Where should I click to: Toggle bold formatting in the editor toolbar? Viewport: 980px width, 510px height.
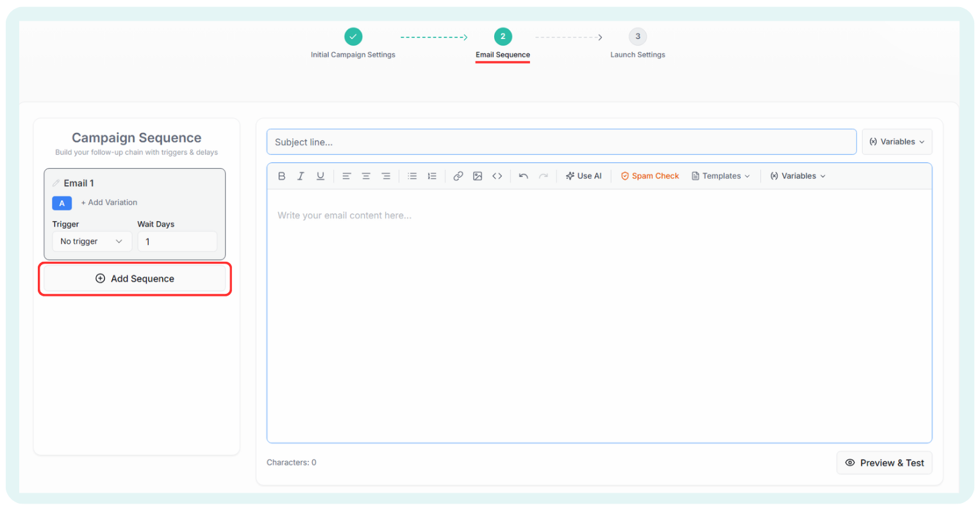(281, 176)
